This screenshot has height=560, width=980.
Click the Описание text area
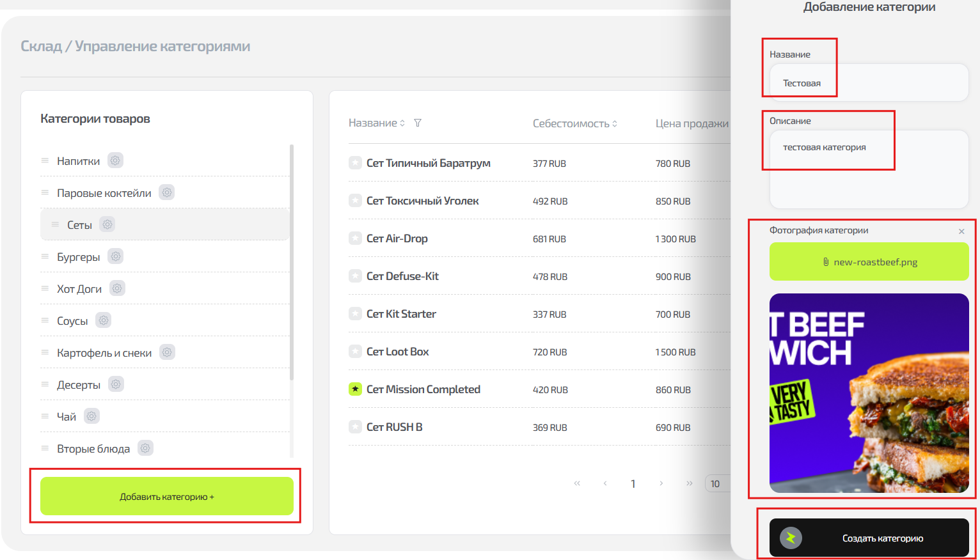(869, 169)
